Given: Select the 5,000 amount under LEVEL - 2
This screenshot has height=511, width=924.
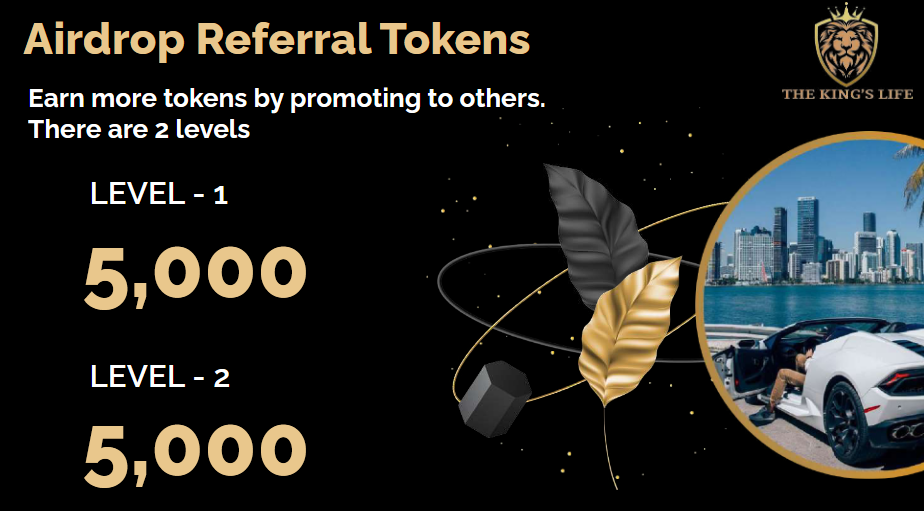Looking at the screenshot, I should pyautogui.click(x=195, y=455).
